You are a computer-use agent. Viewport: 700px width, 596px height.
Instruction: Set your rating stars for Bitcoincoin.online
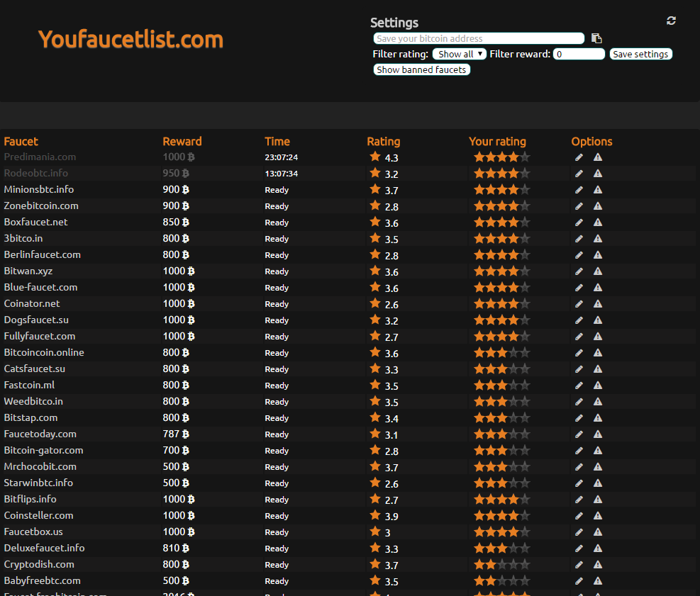point(502,353)
